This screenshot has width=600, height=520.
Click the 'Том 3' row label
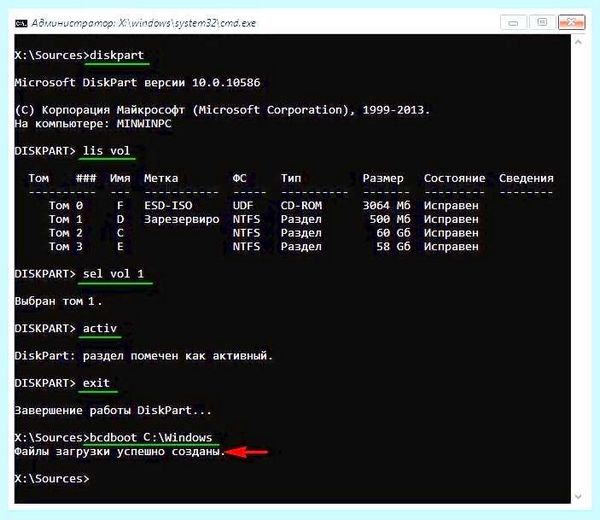[x=65, y=246]
